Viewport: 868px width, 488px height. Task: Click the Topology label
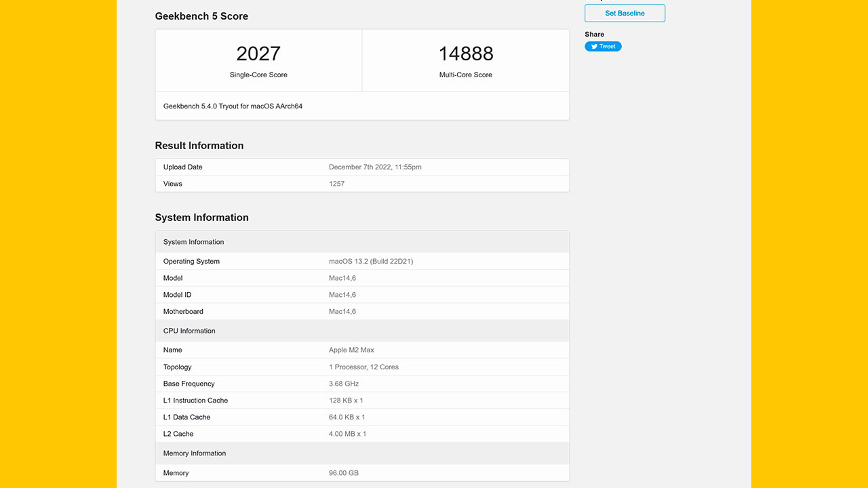pos(178,367)
